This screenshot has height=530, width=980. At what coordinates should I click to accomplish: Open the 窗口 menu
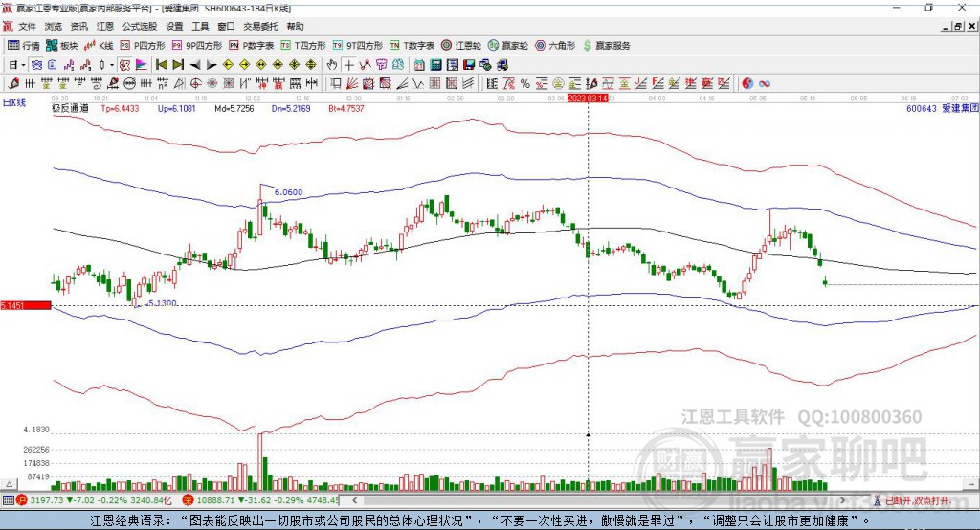coord(226,26)
